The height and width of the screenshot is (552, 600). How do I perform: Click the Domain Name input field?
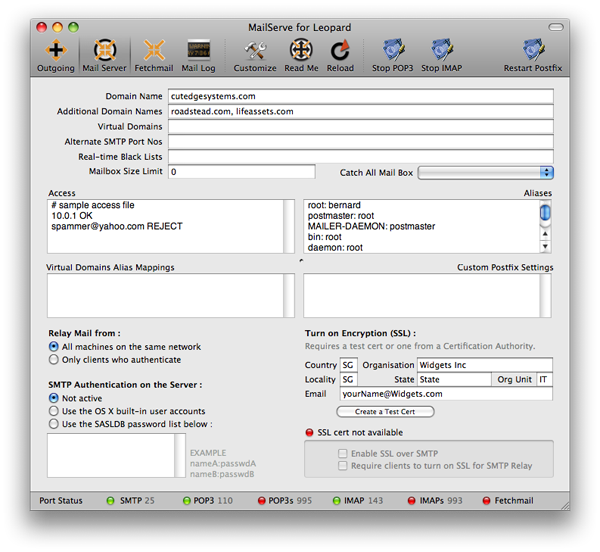360,97
